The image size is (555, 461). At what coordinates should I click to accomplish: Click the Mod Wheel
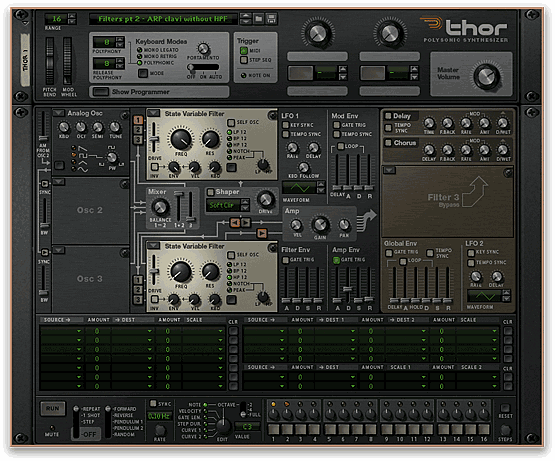click(x=67, y=61)
